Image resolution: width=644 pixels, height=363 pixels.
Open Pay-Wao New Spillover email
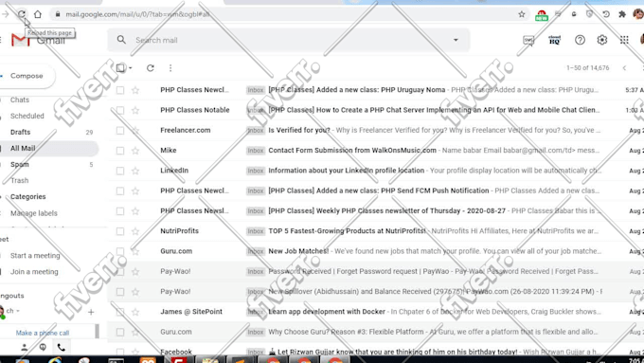click(376, 292)
